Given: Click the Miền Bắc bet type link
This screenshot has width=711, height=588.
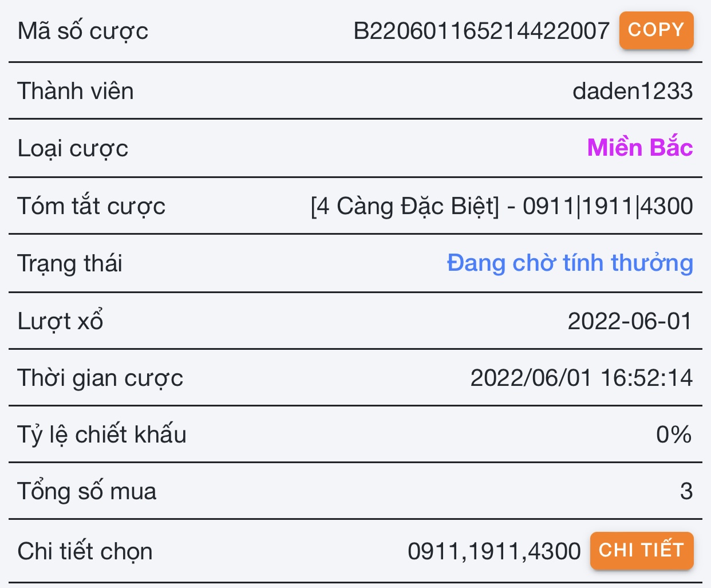Looking at the screenshot, I should (x=640, y=148).
